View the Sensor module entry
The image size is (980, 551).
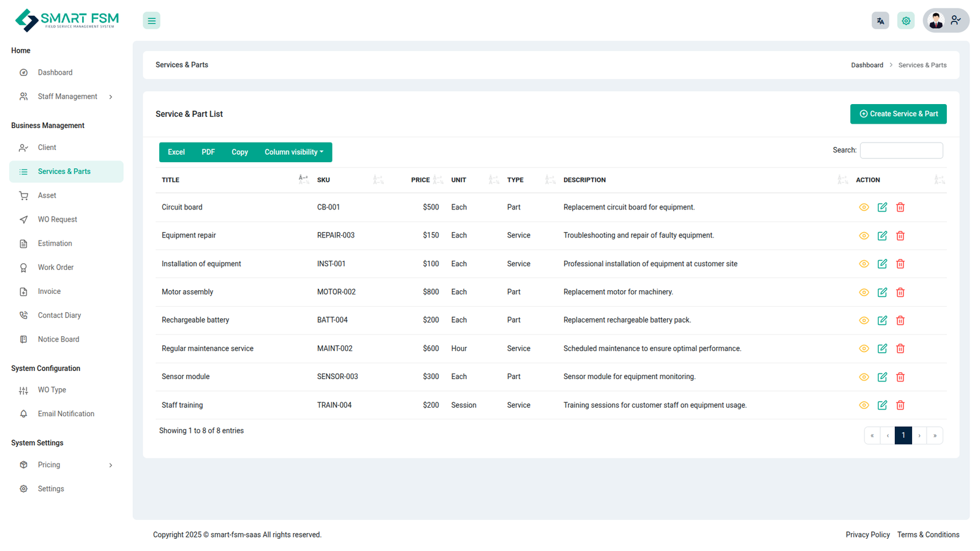864,377
